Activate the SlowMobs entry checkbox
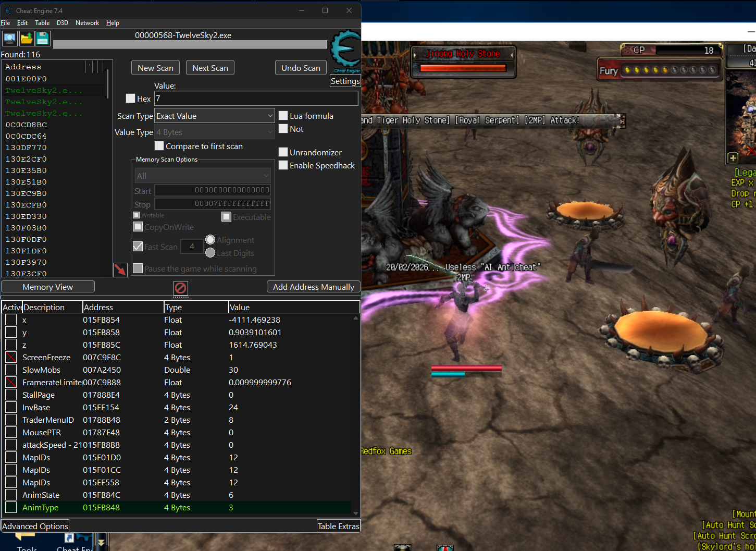Viewport: 756px width, 551px height. point(11,370)
